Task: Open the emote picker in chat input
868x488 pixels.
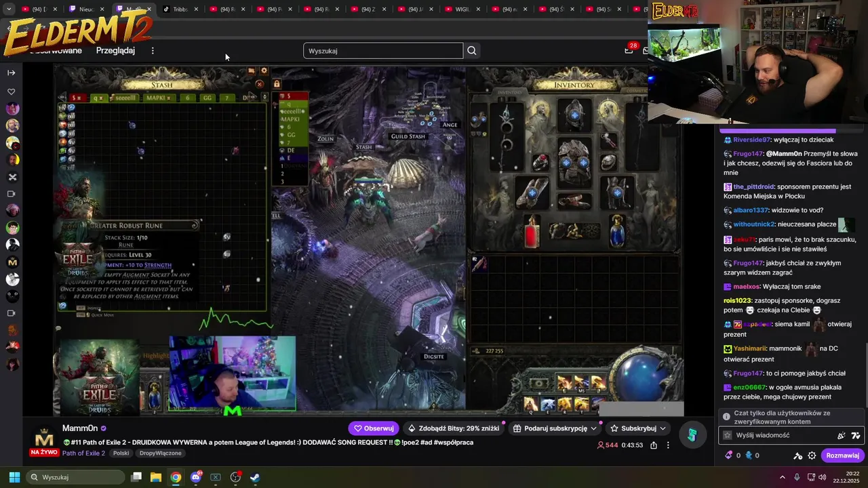Action: [x=855, y=436]
